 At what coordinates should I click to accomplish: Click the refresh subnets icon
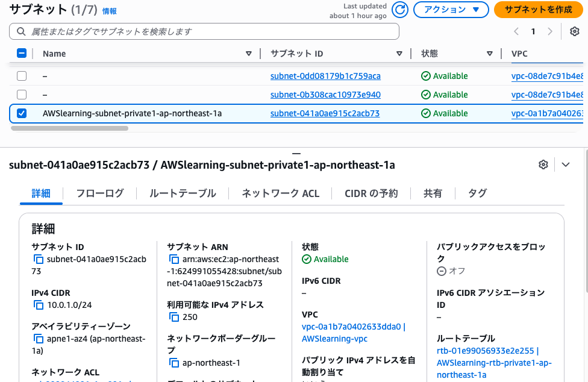[400, 10]
